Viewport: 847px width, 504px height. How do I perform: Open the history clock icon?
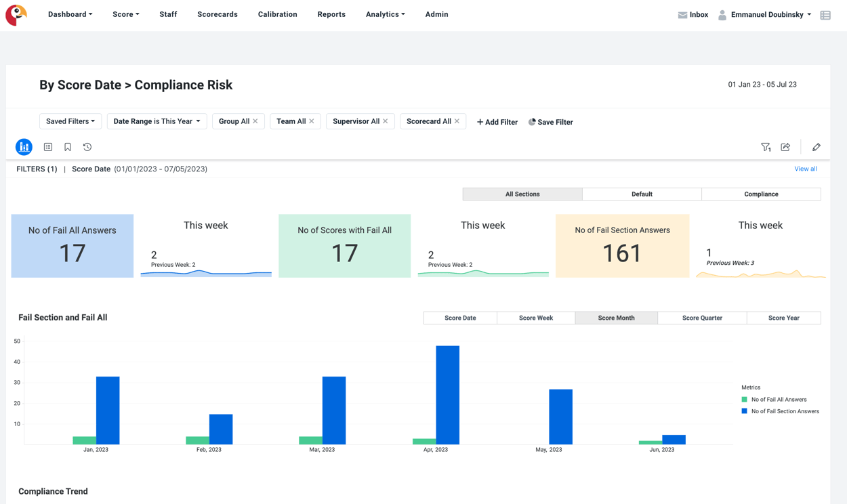[87, 147]
